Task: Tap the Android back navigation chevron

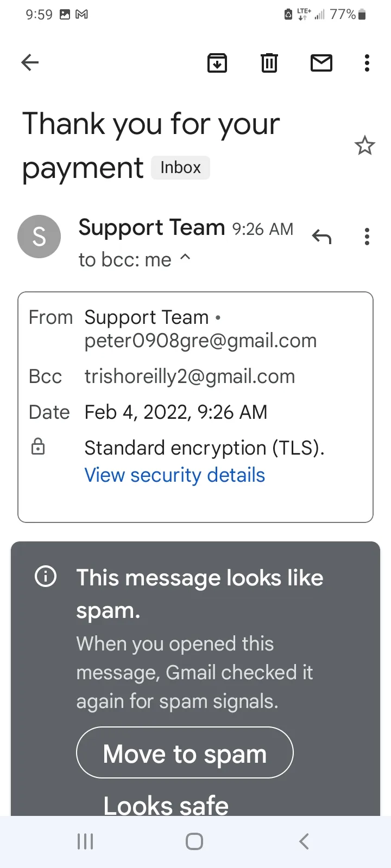Action: (x=304, y=841)
